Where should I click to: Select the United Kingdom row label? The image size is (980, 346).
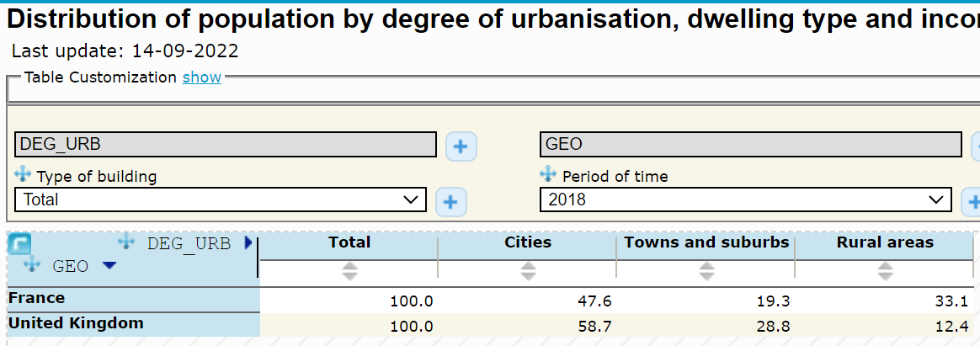[76, 323]
